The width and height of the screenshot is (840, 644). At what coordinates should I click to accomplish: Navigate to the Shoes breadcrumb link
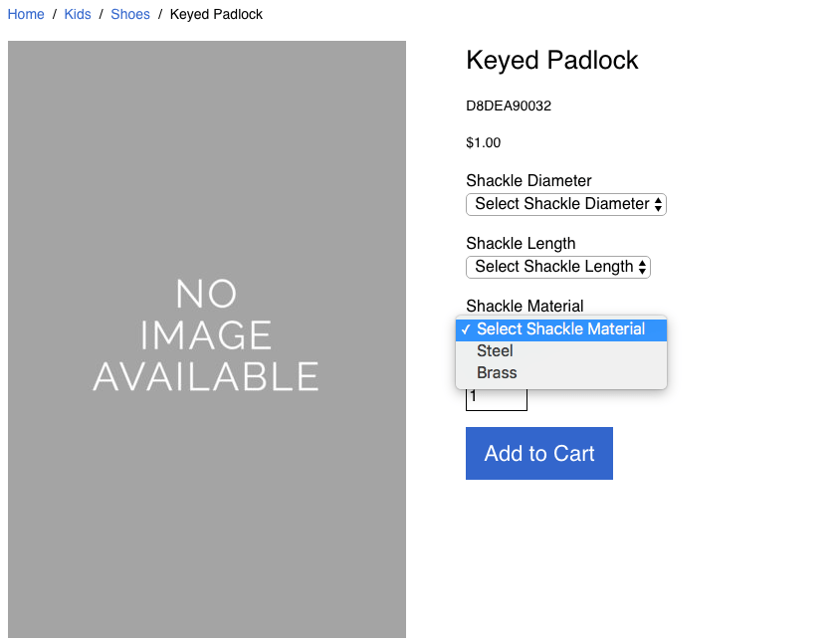click(130, 15)
